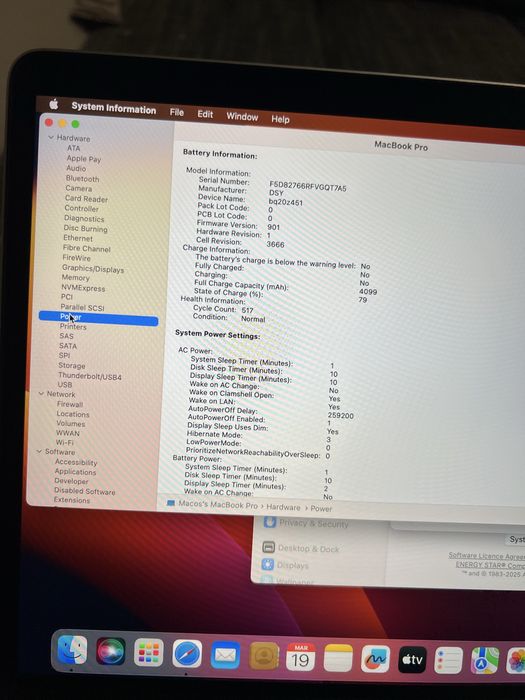Open Contacts from the Dock

(264, 656)
